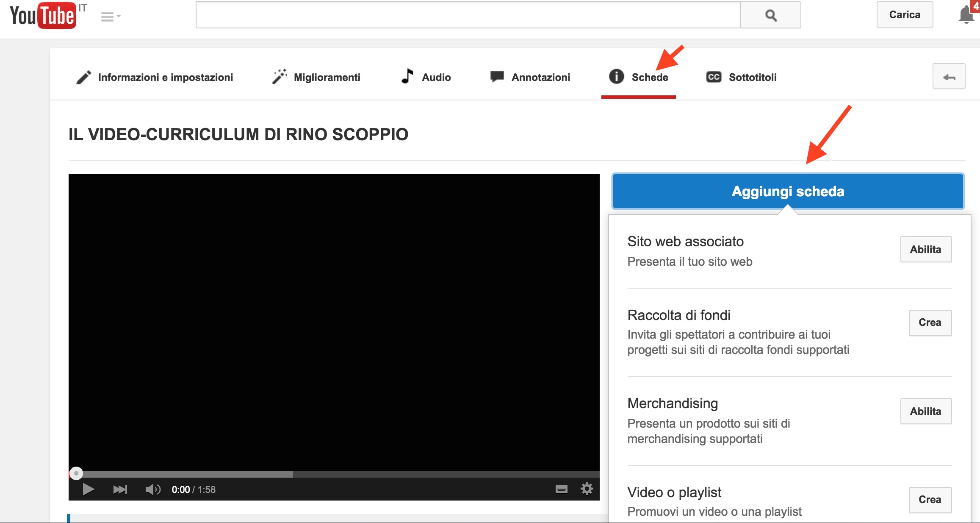Skip to next video
This screenshot has width=980, height=523.
[x=120, y=490]
